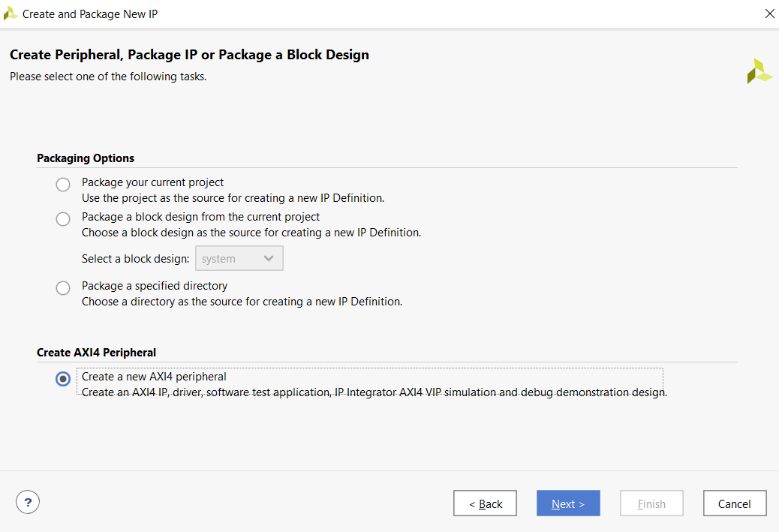Cancel the IP packaging wizard
This screenshot has width=779, height=532.
734,503
